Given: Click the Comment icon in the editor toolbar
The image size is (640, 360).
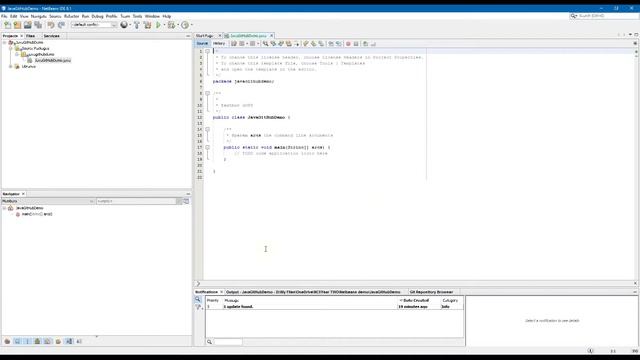Looking at the screenshot, I should (365, 44).
